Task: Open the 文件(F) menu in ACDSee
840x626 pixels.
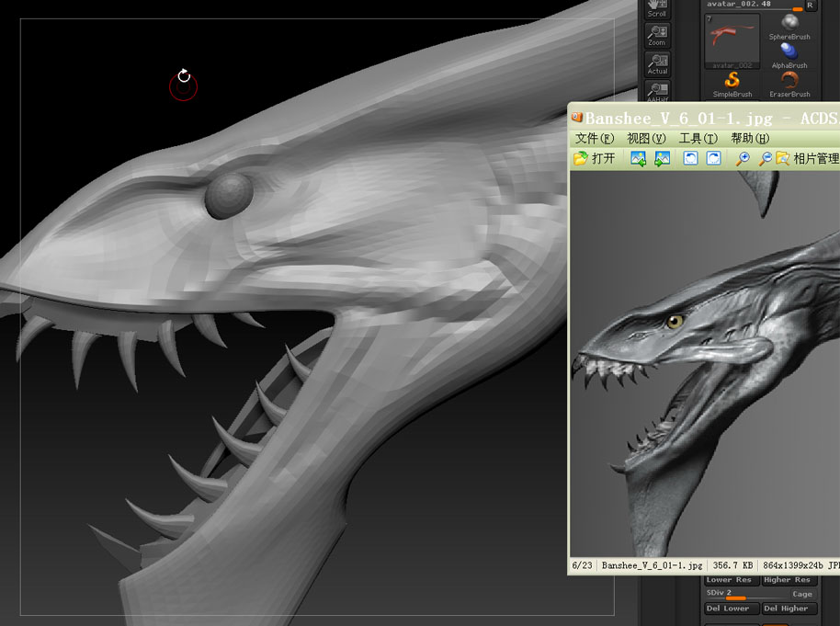Action: (594, 139)
